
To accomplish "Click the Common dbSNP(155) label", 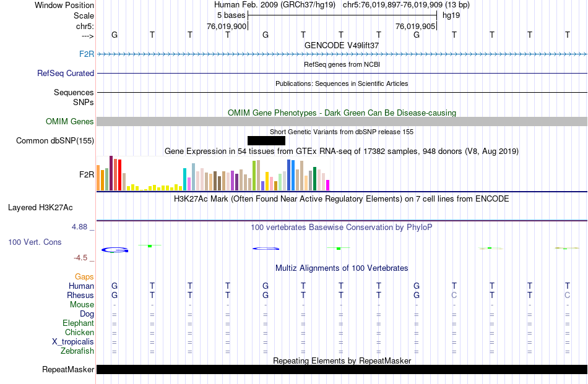I will pyautogui.click(x=54, y=140).
